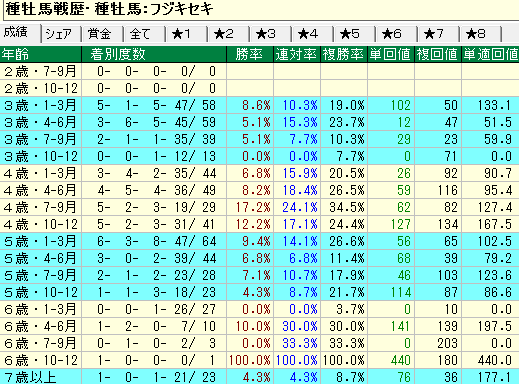Click 単適回値 177.1 in 7歳以上 row
519x384 pixels.
pos(495,377)
